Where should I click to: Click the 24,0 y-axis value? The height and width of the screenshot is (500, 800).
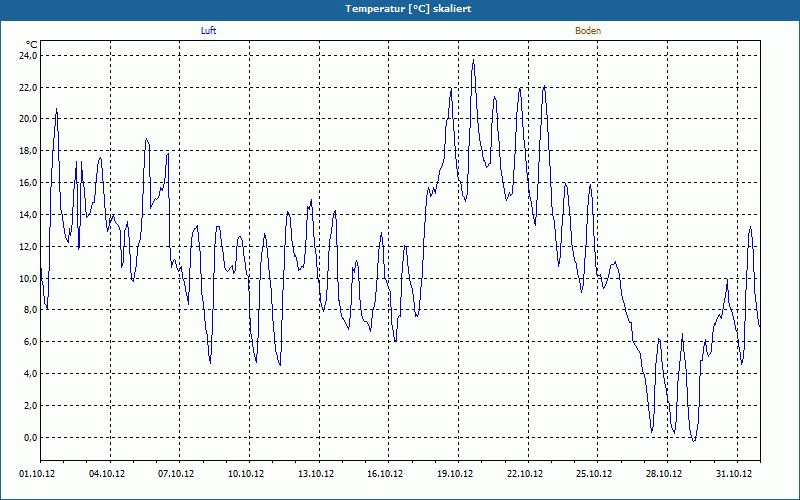pyautogui.click(x=28, y=56)
